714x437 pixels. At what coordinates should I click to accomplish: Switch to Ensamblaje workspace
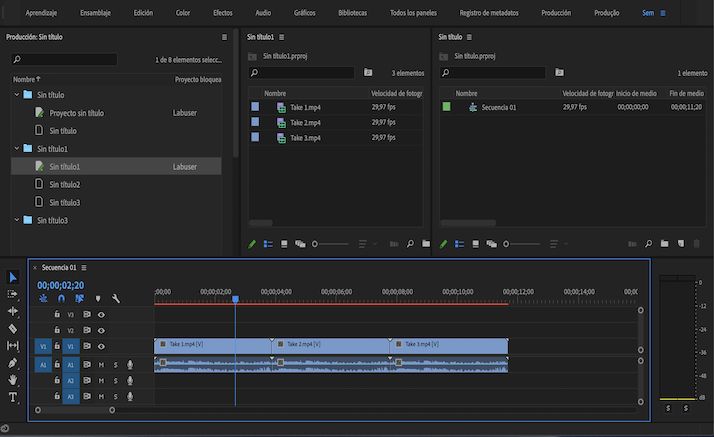click(95, 13)
